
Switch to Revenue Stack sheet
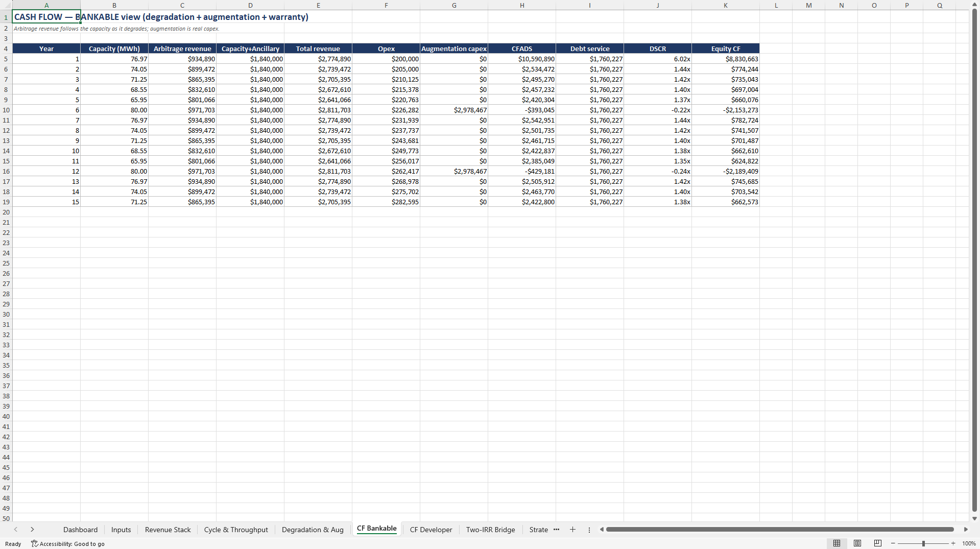168,530
